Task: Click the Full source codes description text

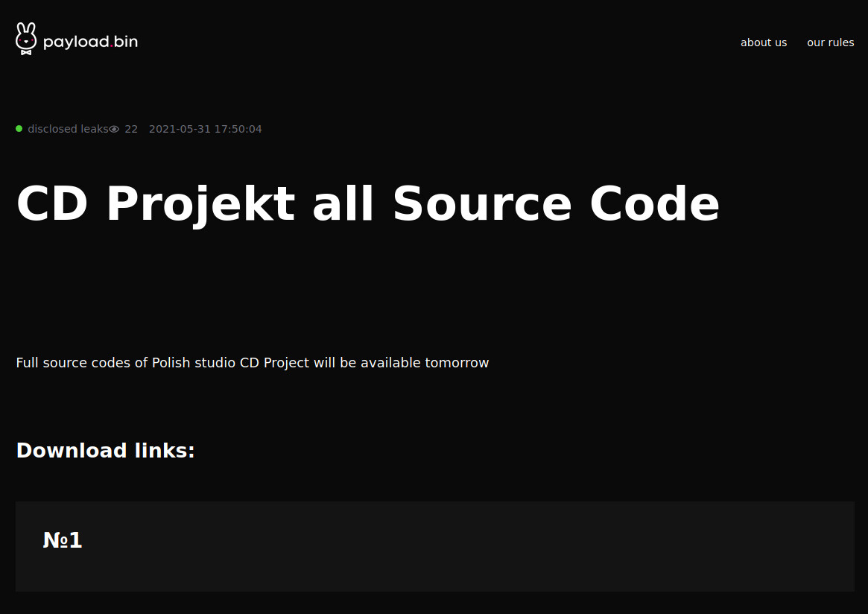Action: [253, 363]
